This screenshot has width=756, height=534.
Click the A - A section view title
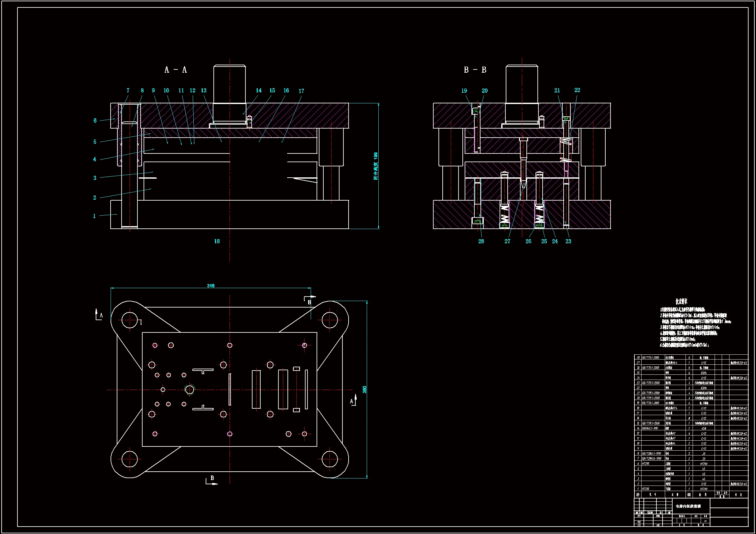pyautogui.click(x=176, y=70)
